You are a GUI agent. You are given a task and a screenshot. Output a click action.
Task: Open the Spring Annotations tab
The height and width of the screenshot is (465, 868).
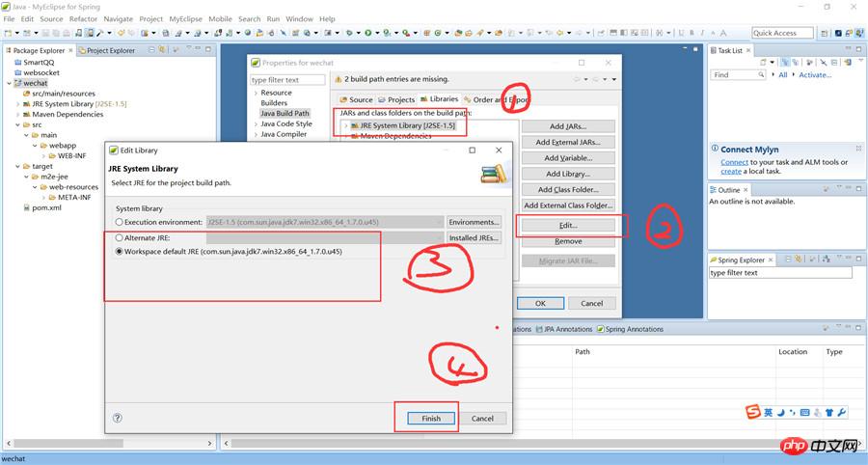coord(630,329)
